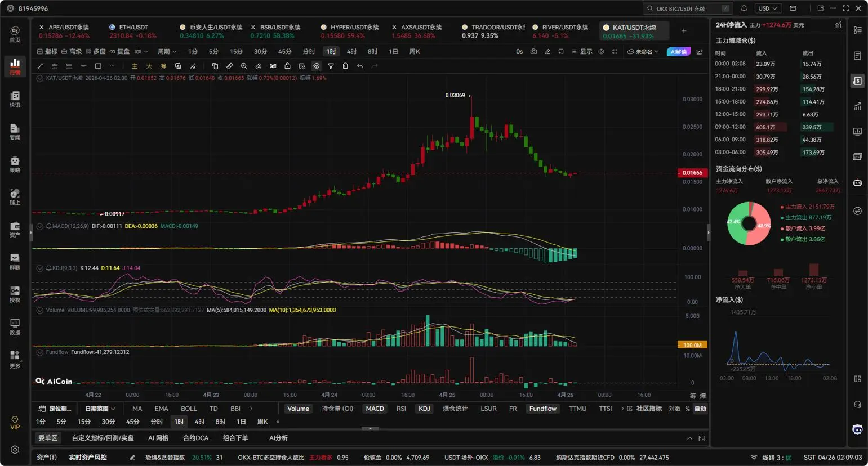Toggle 自动 auto scale mode
868x466 pixels.
700,409
